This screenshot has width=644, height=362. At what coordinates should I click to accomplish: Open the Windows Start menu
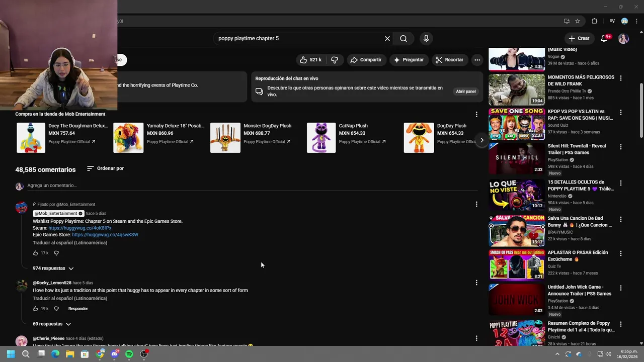pyautogui.click(x=11, y=354)
